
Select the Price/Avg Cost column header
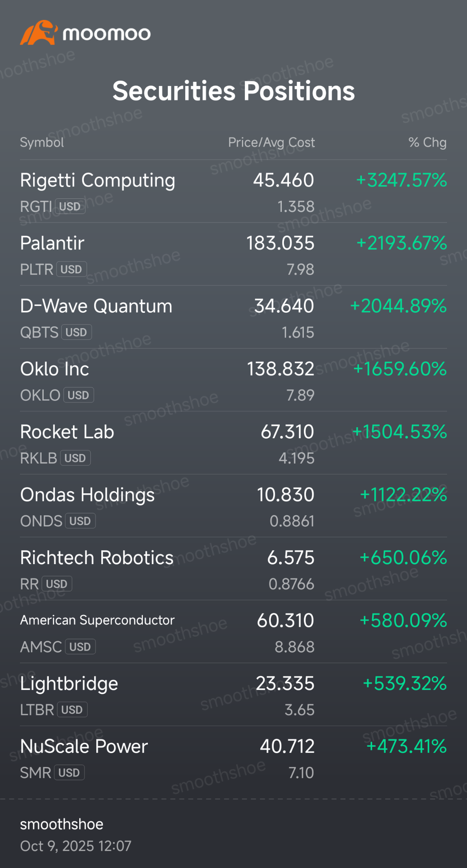(272, 142)
